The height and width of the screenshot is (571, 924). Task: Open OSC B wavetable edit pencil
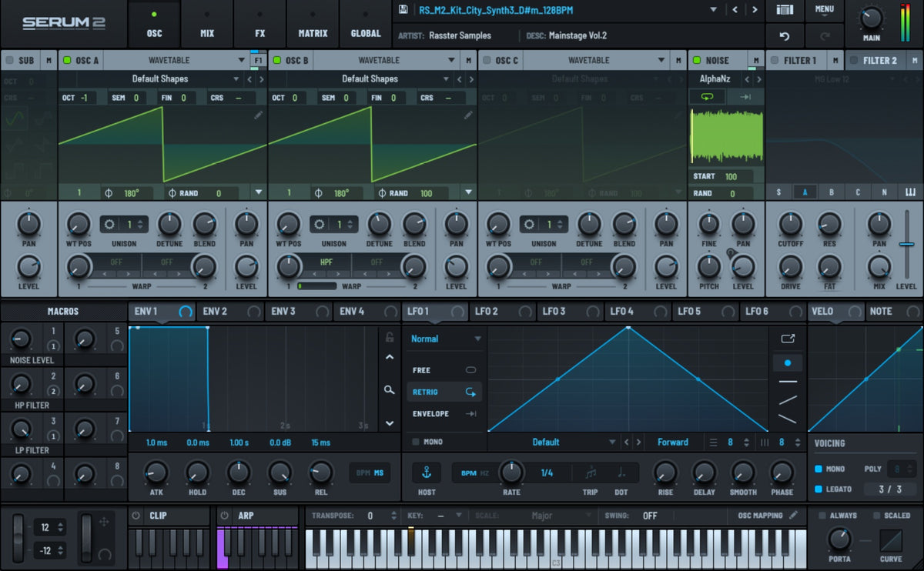[x=468, y=114]
